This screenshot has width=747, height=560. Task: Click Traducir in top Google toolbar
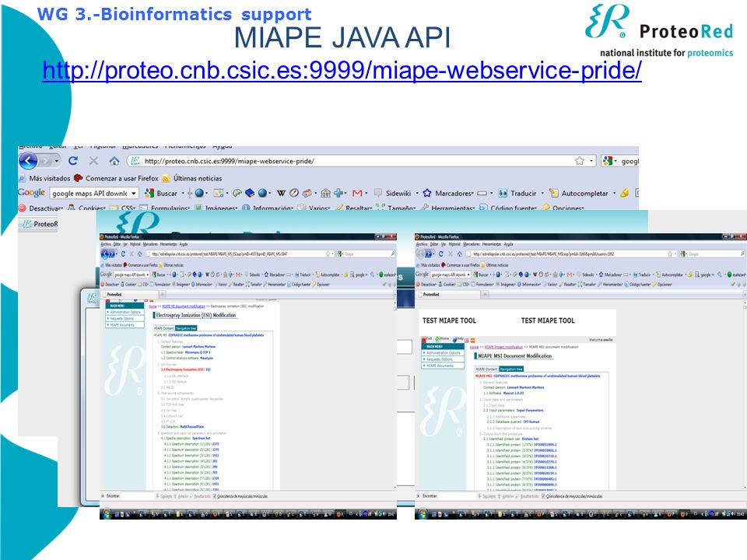[517, 194]
